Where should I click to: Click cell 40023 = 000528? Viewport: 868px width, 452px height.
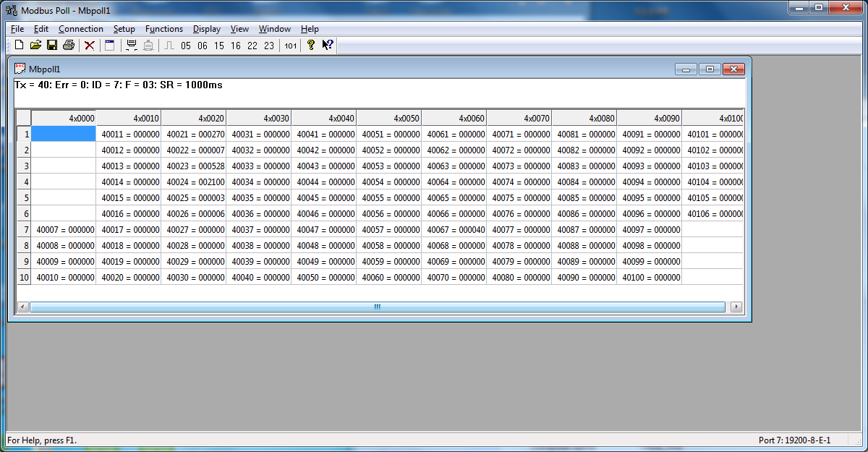(x=194, y=166)
